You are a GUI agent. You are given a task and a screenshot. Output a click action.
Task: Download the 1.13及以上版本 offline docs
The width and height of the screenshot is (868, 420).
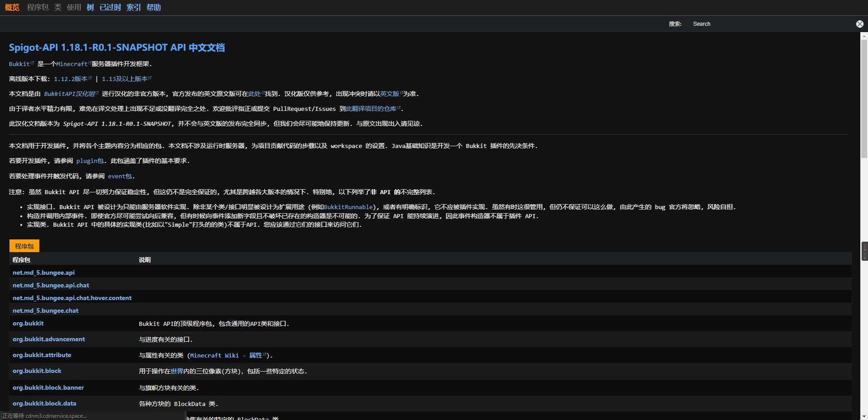(x=125, y=79)
